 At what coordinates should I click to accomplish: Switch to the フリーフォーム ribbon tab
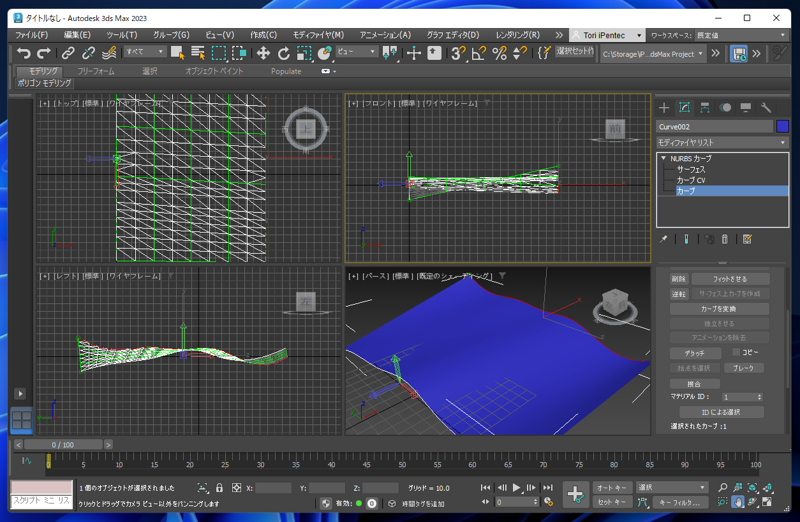point(96,71)
